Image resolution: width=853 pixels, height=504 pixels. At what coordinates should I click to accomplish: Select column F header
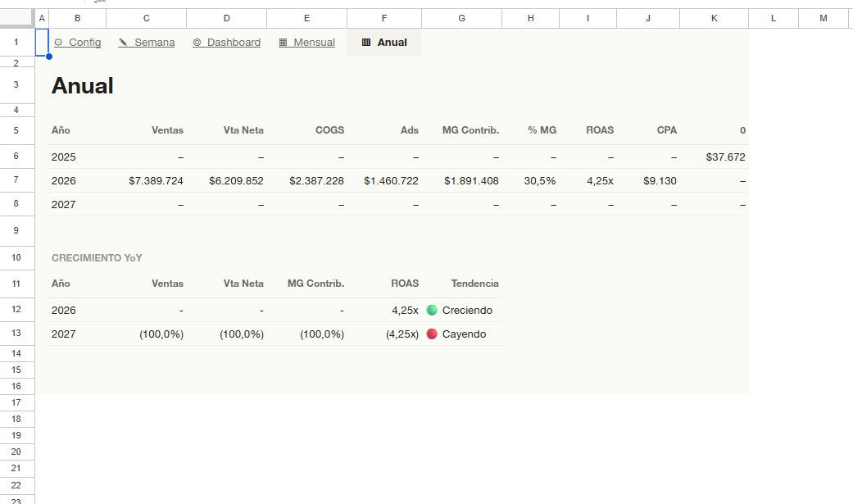point(384,19)
